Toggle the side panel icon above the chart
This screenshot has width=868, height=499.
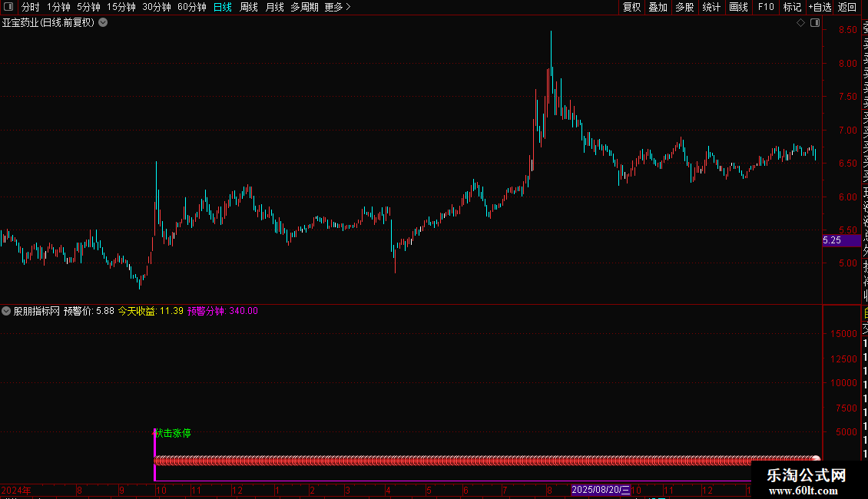[x=815, y=23]
